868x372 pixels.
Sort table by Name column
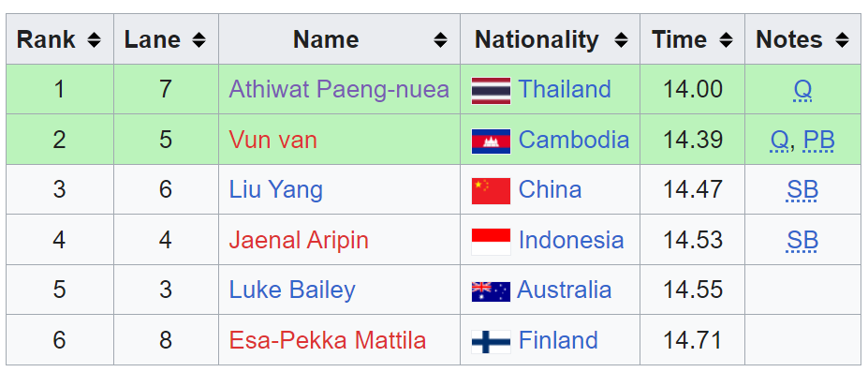point(441,40)
